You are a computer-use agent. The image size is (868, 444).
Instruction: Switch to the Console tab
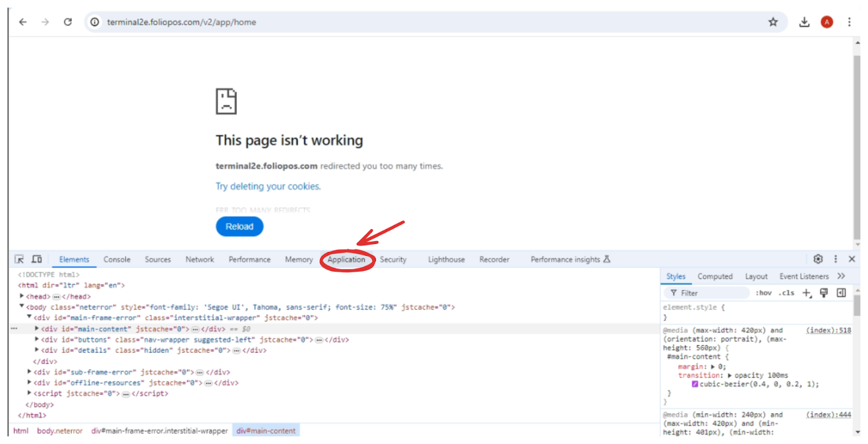tap(117, 260)
